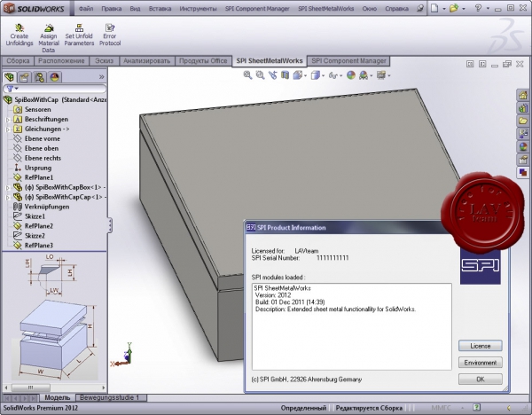This screenshot has width=532, height=415.
Task: Click the Edit Appearance sphere icon
Action: point(351,75)
